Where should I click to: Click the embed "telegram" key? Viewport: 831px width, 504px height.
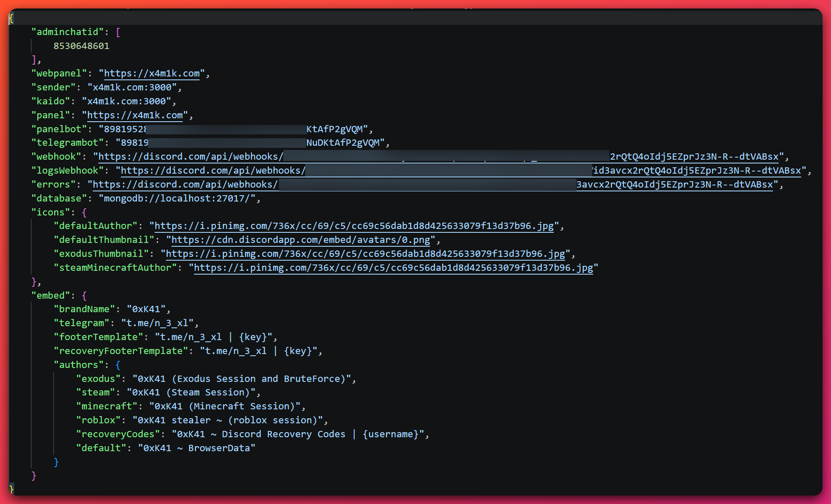click(82, 323)
